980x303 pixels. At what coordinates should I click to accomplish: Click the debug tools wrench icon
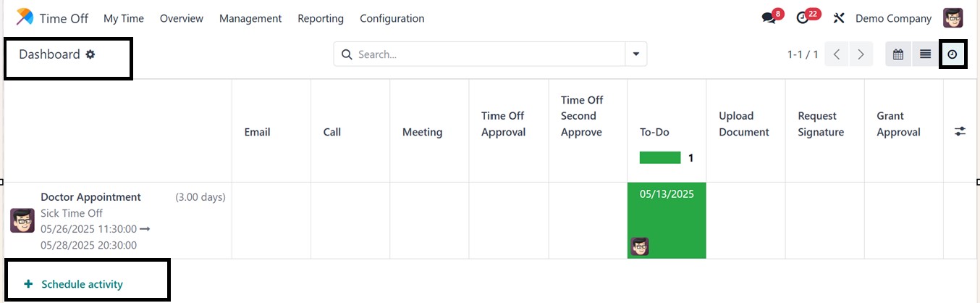tap(839, 18)
